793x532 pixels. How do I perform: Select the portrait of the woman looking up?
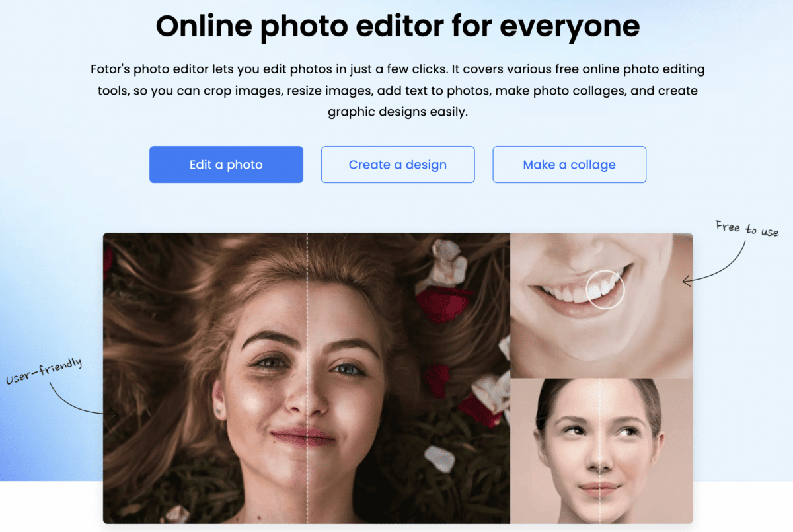(x=601, y=451)
